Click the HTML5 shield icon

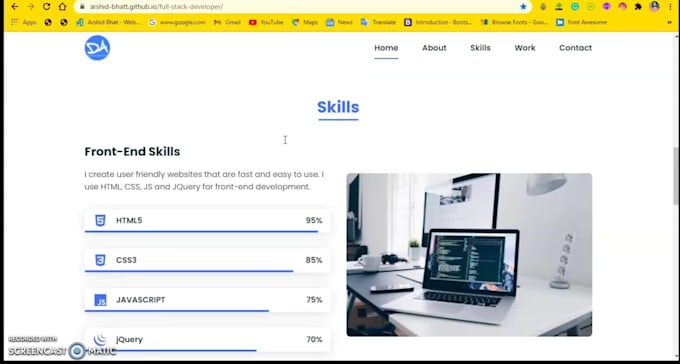[100, 220]
